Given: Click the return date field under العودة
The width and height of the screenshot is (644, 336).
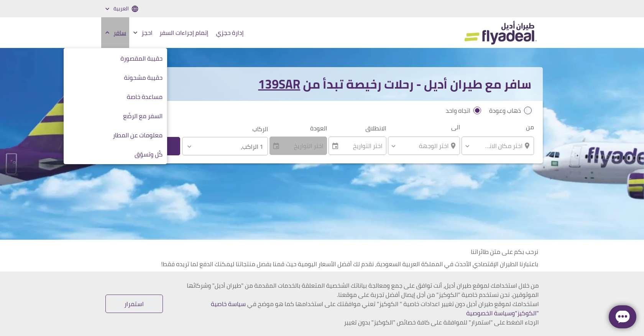Looking at the screenshot, I should [298, 146].
